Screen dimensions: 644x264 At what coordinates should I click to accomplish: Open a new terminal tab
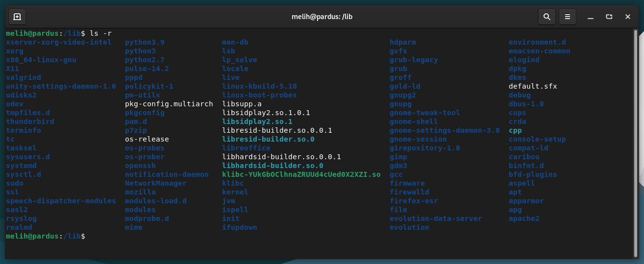point(17,17)
